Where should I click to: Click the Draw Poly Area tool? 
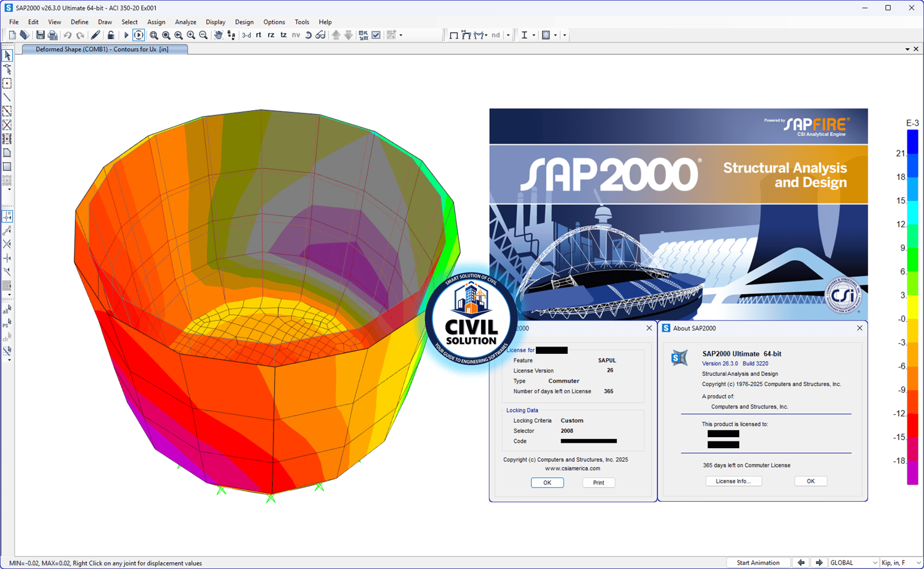click(7, 153)
